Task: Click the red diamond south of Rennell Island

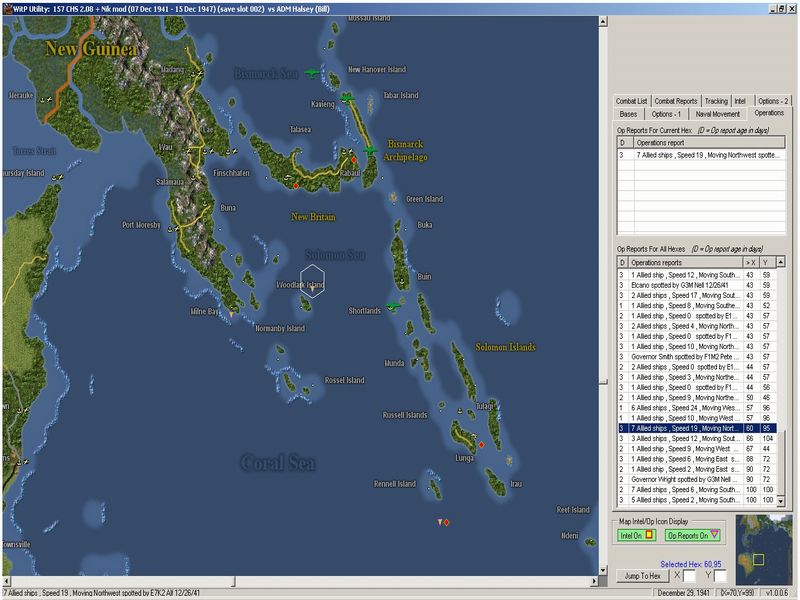Action: [446, 522]
